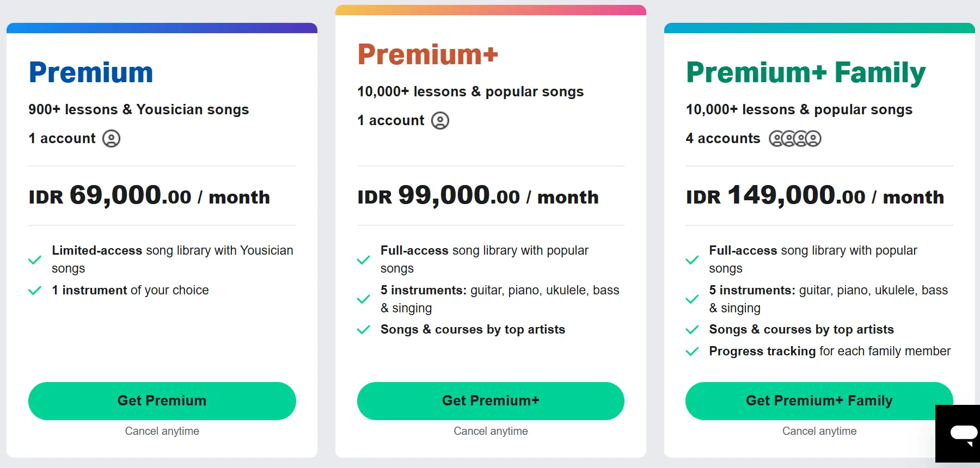Click checkmark beside Premium+ Songs & courses
The height and width of the screenshot is (468, 980).
point(363,330)
